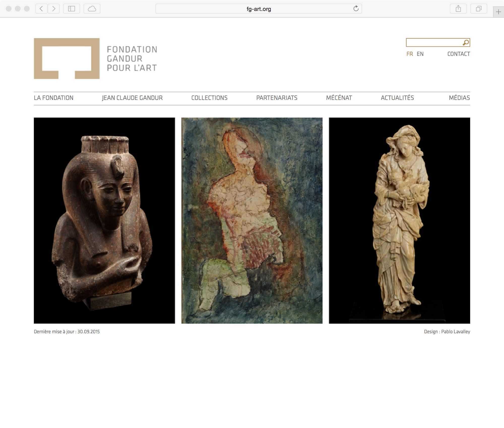Show all tabs overview icon
This screenshot has height=428, width=504.
pyautogui.click(x=479, y=9)
